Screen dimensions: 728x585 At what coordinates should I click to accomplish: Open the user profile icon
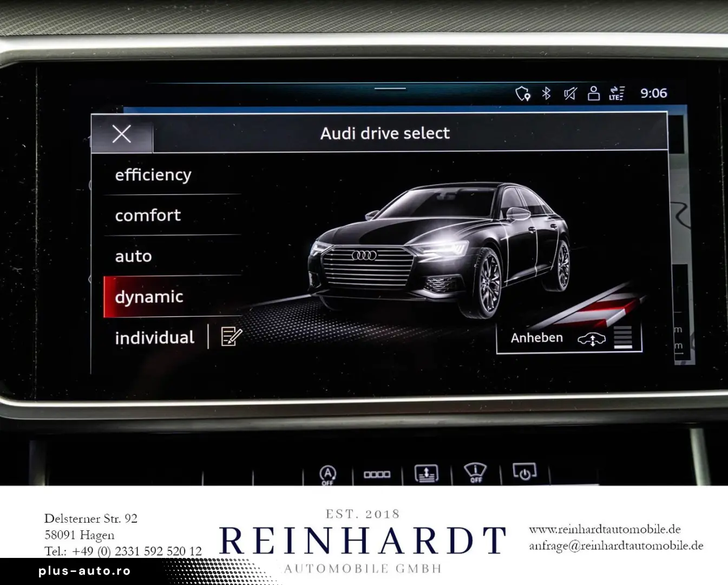tap(593, 93)
